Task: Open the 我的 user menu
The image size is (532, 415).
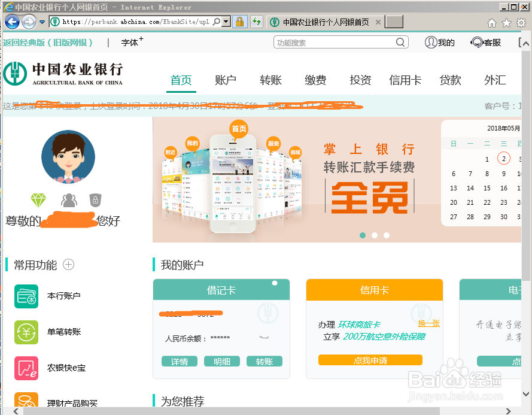Action: point(440,43)
